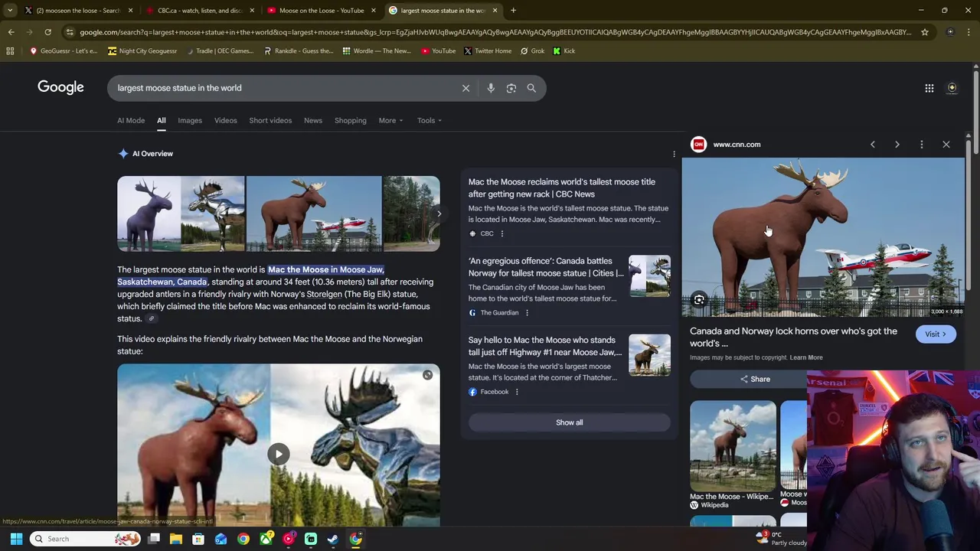Open the Grok bookmark

click(531, 51)
